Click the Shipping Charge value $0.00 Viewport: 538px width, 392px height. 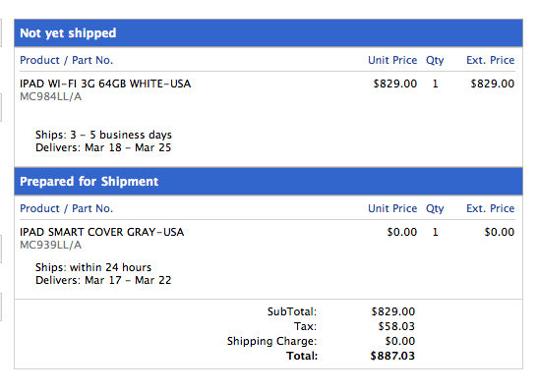(400, 341)
